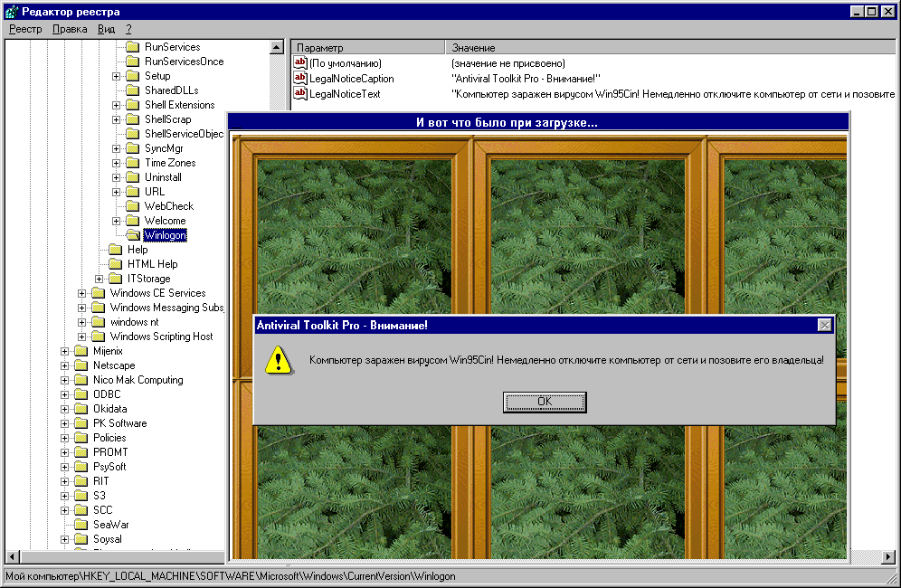This screenshot has width=901, height=588.
Task: Click the Значение column header
Action: coord(670,48)
